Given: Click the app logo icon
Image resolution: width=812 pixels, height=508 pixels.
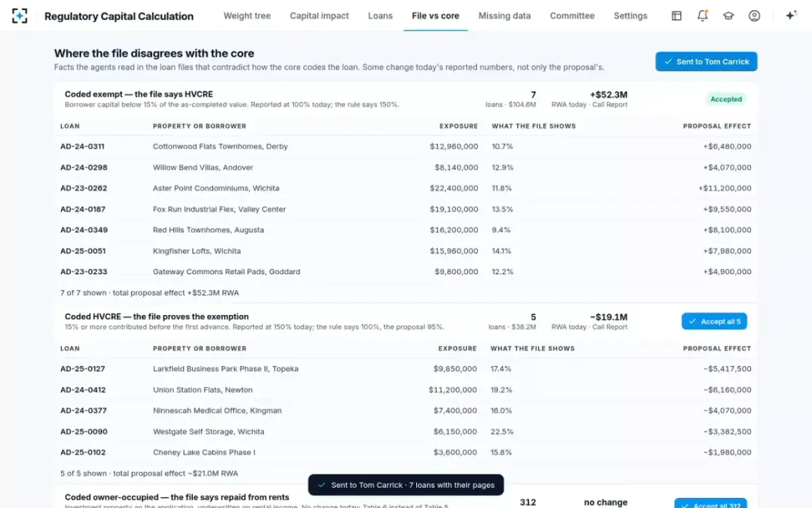Looking at the screenshot, I should [x=20, y=16].
